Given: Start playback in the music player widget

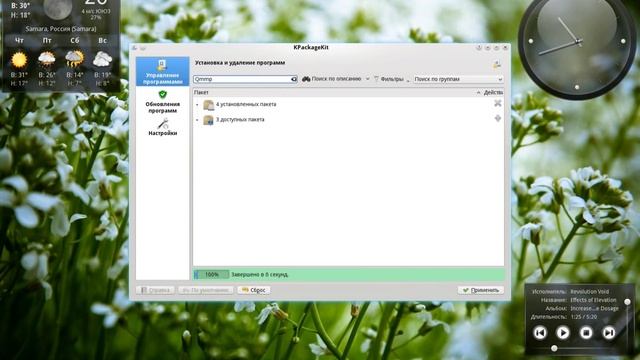Looking at the screenshot, I should [563, 333].
